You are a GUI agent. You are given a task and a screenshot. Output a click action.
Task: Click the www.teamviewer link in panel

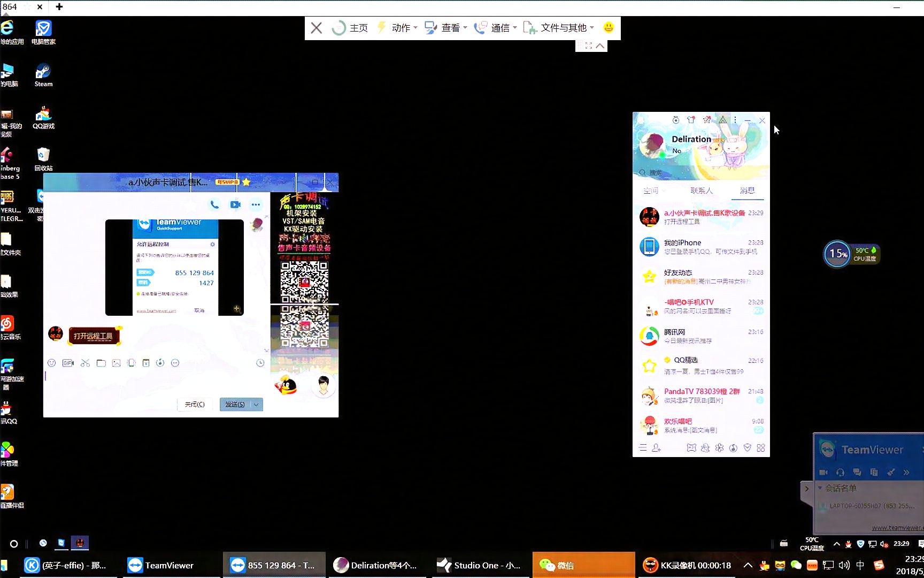897,528
